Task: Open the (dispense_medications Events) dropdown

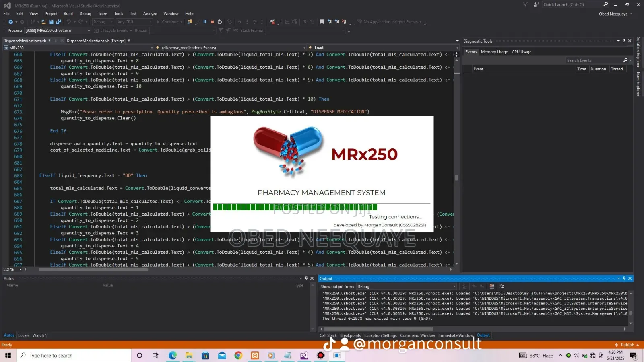Action: [x=232, y=47]
